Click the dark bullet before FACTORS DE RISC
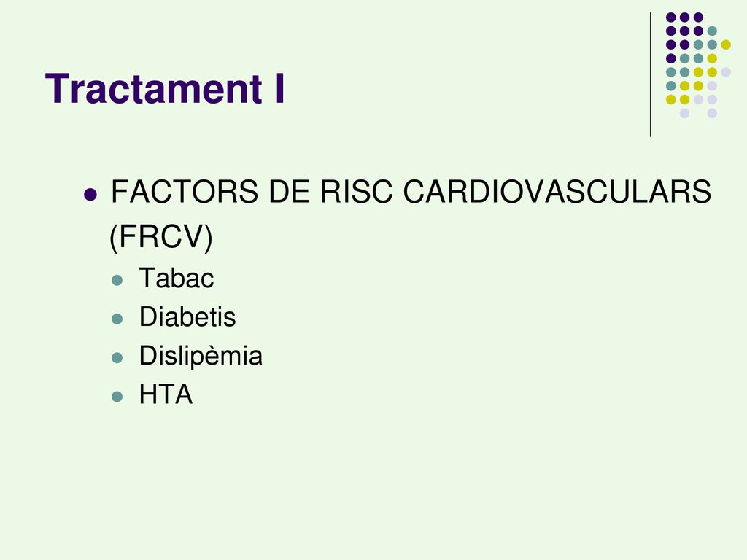This screenshot has height=560, width=747. click(90, 195)
